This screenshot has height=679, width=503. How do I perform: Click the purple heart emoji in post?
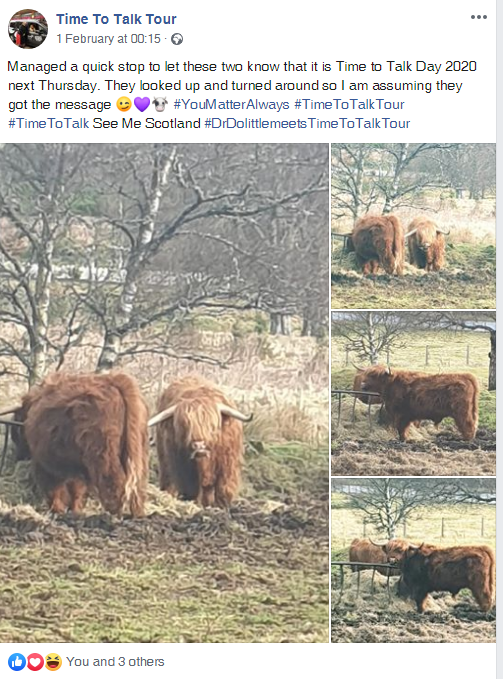click(142, 104)
